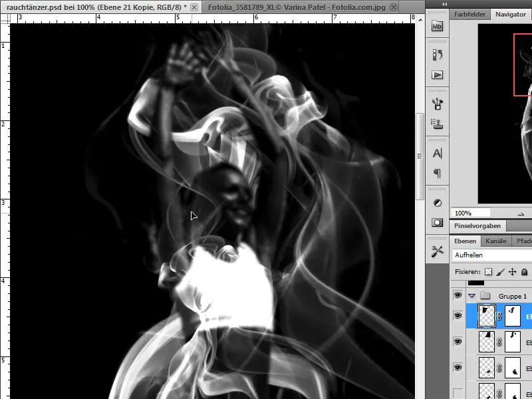Hide third layer in Gruppe 1
Screen dimensions: 532x399
point(458,368)
